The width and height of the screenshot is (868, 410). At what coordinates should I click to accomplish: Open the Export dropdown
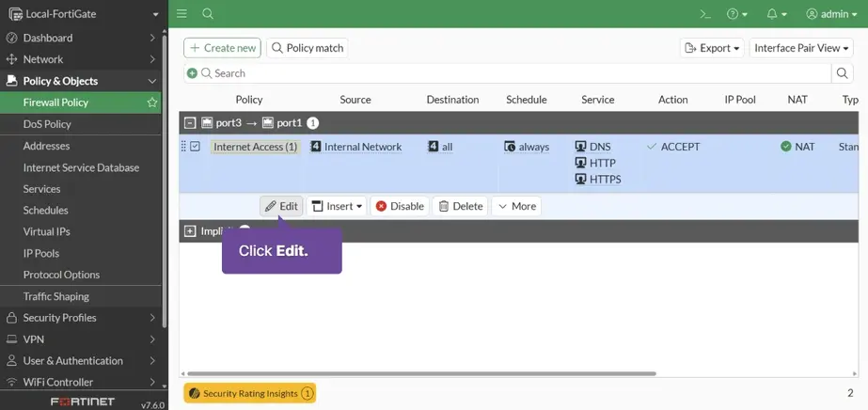point(712,48)
